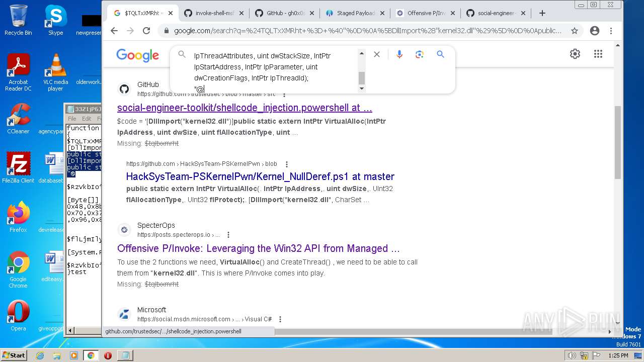
Task: Reload the current Google page
Action: pyautogui.click(x=146, y=31)
